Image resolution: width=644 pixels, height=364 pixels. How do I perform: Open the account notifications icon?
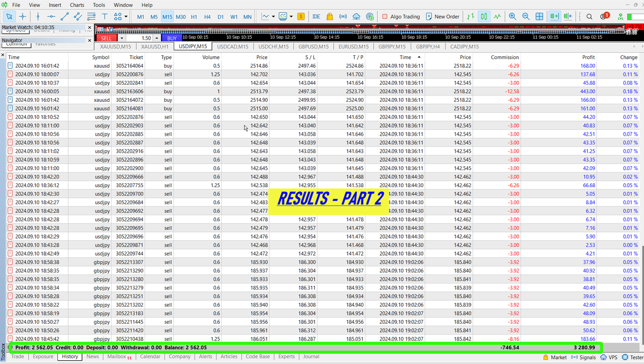[604, 16]
